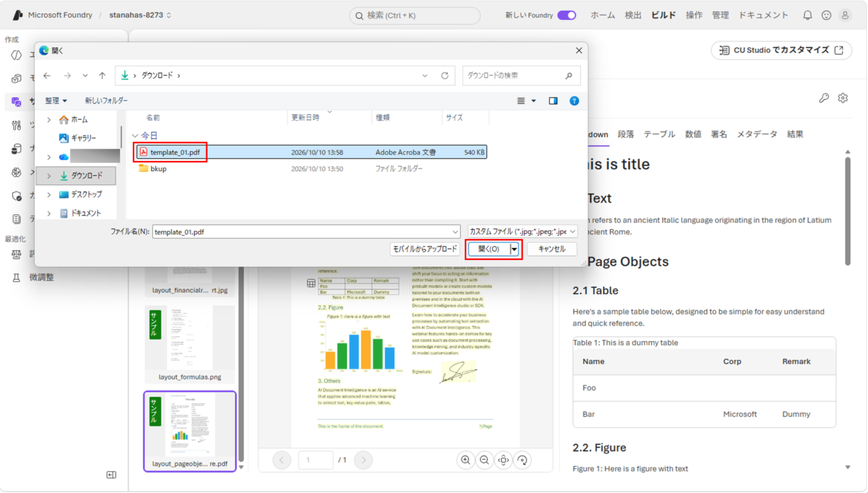Toggle the 新しい Foundry switch
Image resolution: width=868 pixels, height=493 pixels.
pos(566,15)
